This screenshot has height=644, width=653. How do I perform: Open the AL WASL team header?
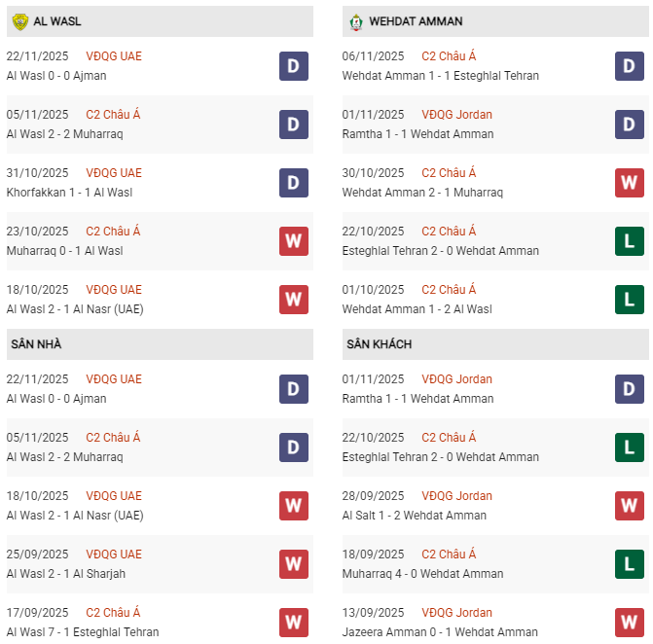coord(57,21)
